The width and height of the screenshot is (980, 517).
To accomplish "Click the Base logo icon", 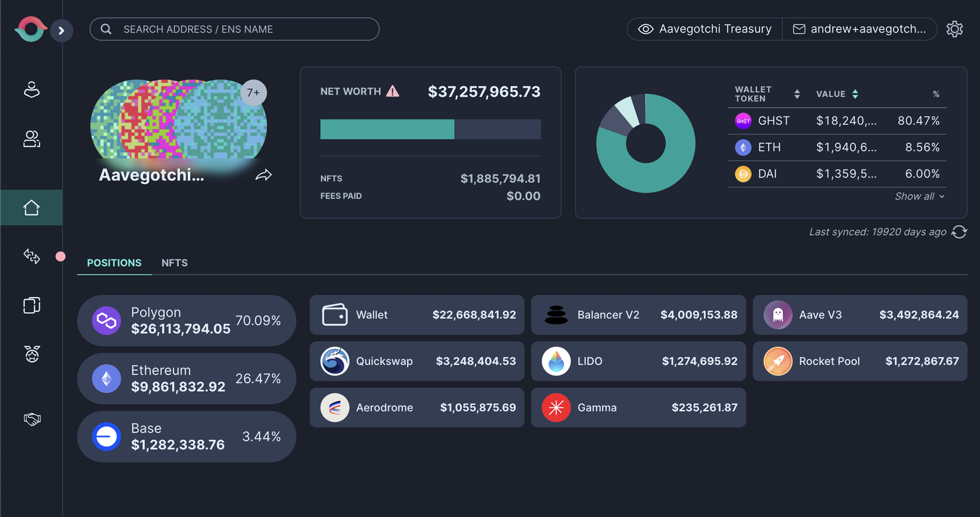I will (106, 437).
